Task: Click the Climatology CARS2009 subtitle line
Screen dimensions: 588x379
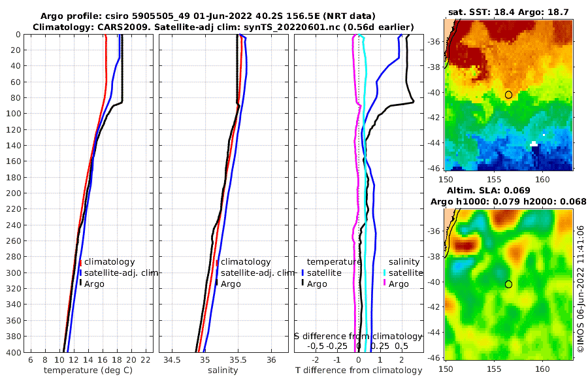Action: click(223, 27)
